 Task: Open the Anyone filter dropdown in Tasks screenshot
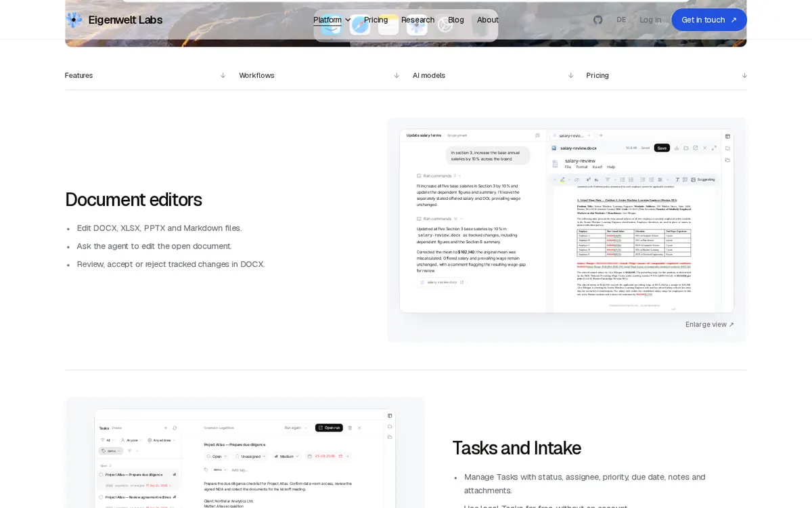pyautogui.click(x=131, y=440)
